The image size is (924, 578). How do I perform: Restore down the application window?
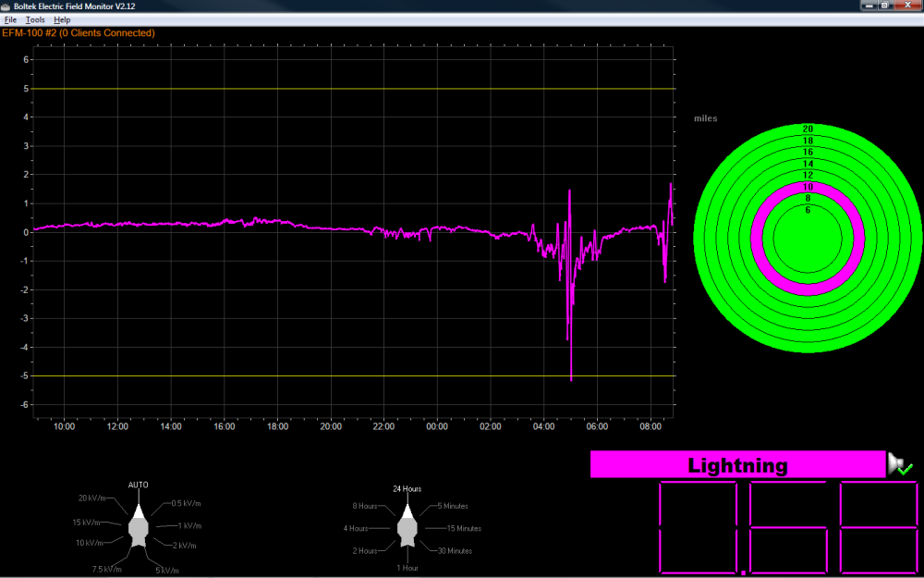click(x=884, y=6)
